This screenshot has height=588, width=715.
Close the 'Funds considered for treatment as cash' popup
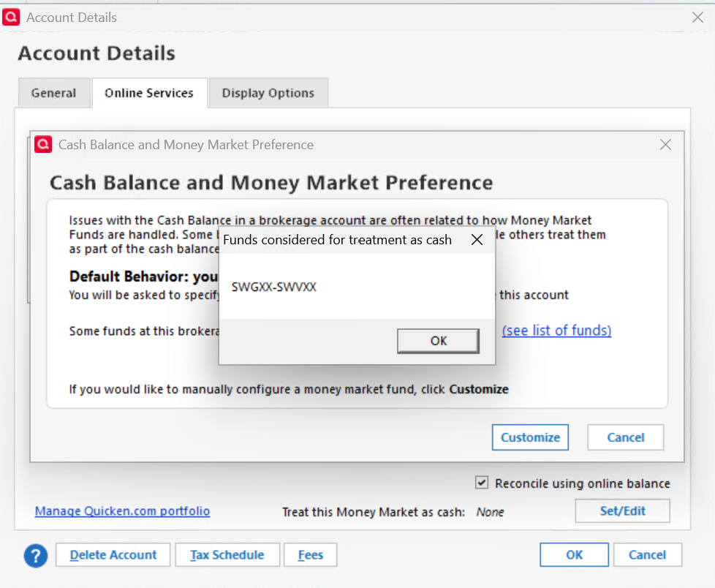tap(477, 239)
